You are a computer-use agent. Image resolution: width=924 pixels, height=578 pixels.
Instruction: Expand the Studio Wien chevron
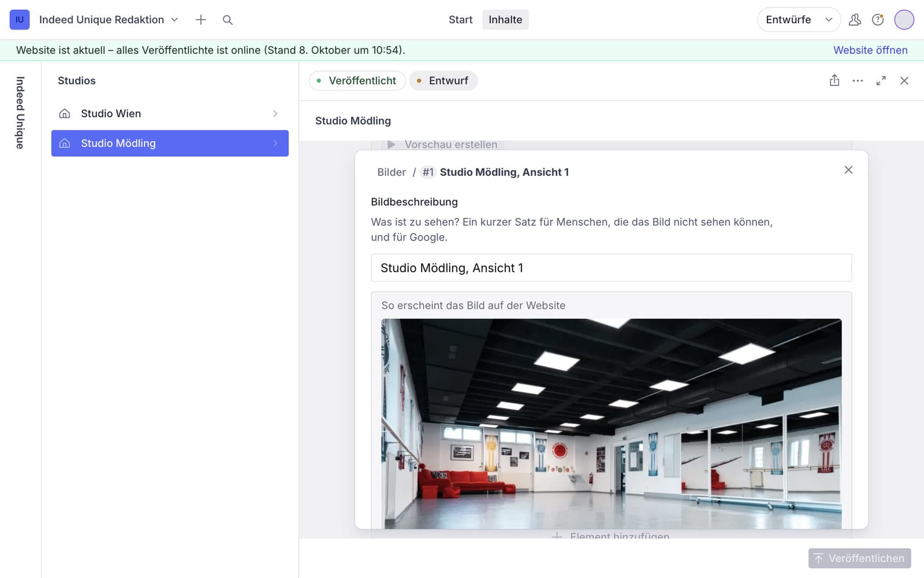pos(275,114)
